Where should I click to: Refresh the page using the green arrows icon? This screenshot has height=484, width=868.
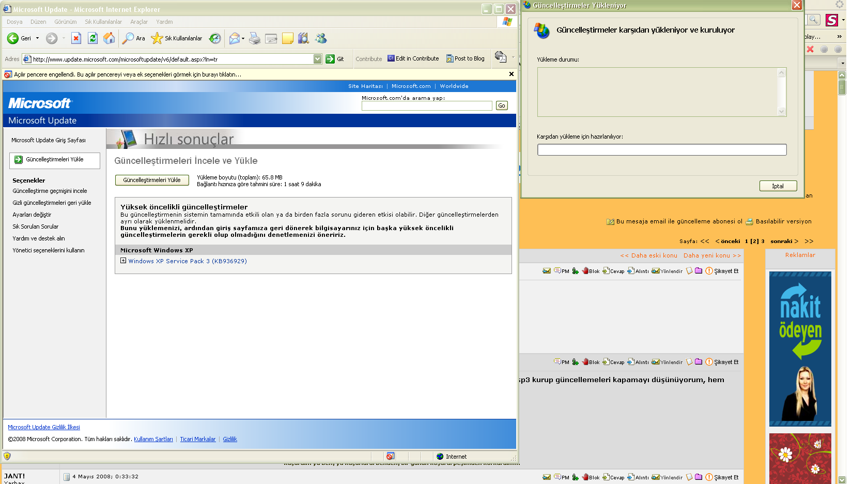(92, 38)
